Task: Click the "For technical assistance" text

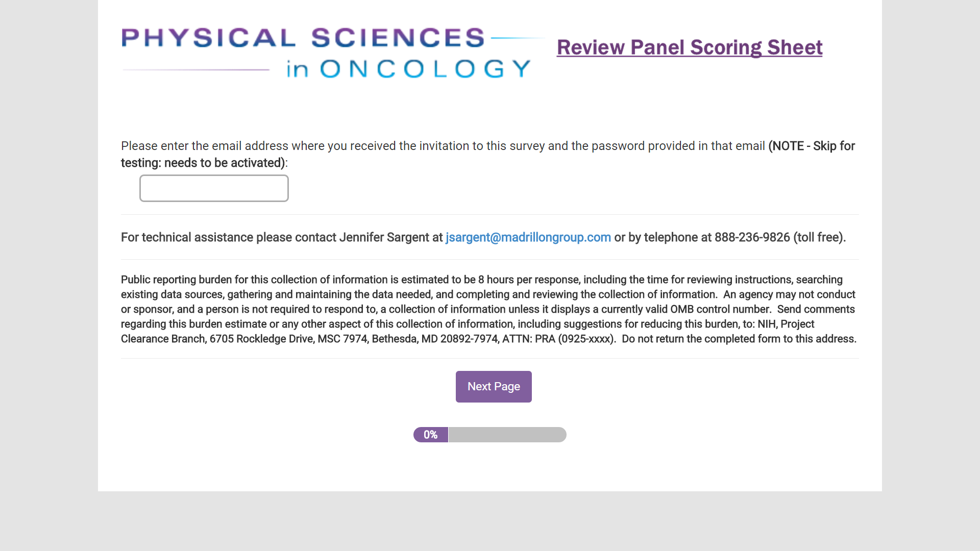Action: 187,237
